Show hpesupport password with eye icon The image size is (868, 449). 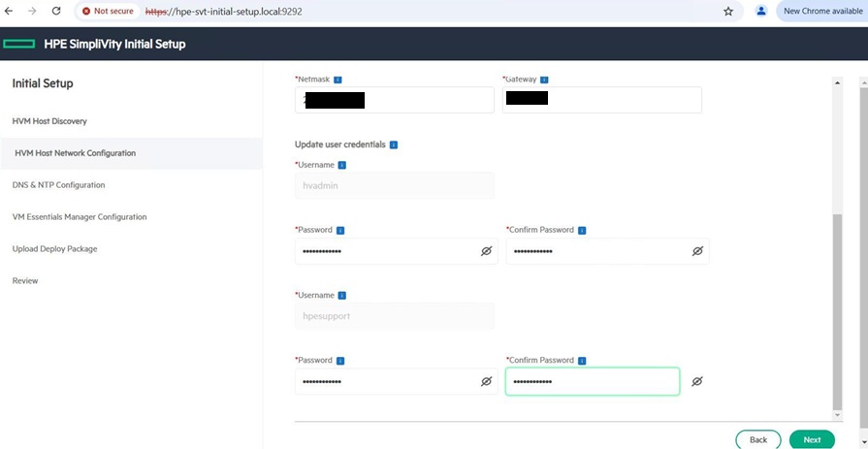[486, 381]
